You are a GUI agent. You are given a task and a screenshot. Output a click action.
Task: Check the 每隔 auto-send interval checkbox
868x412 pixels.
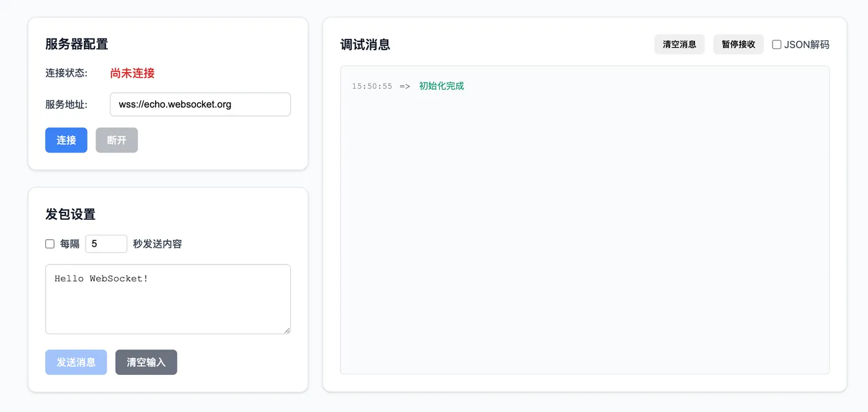50,243
